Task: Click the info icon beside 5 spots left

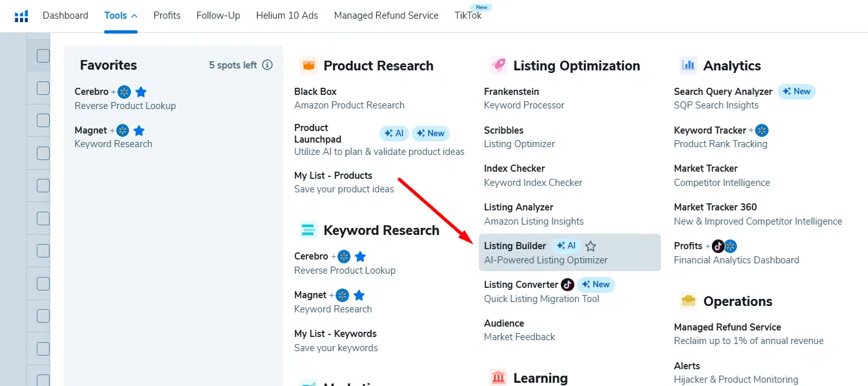Action: point(267,65)
